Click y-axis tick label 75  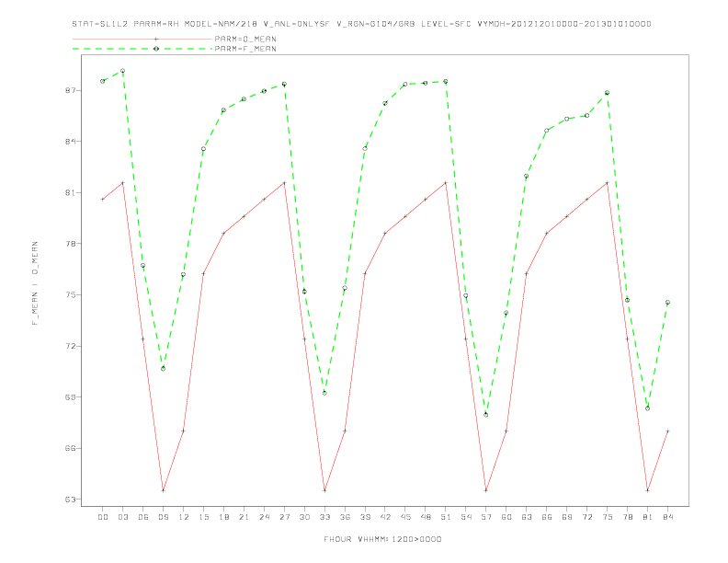(x=71, y=295)
